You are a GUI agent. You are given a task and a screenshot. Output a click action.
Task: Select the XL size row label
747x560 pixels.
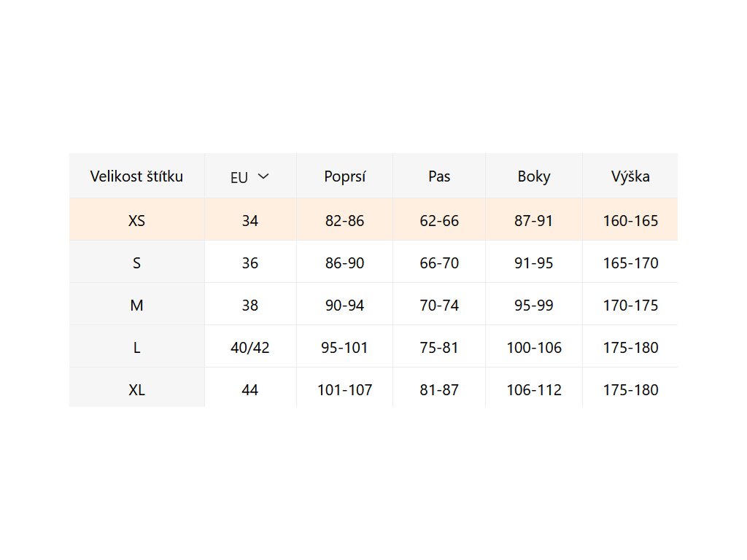tap(136, 389)
